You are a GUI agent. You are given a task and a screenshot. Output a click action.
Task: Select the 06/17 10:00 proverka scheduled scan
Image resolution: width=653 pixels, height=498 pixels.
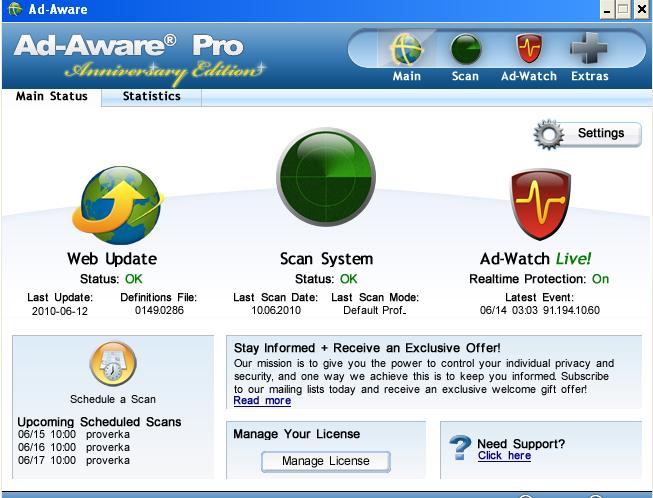point(74,461)
